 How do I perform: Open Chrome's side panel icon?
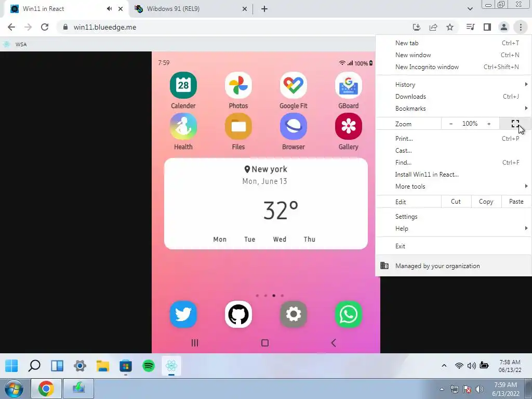[487, 27]
